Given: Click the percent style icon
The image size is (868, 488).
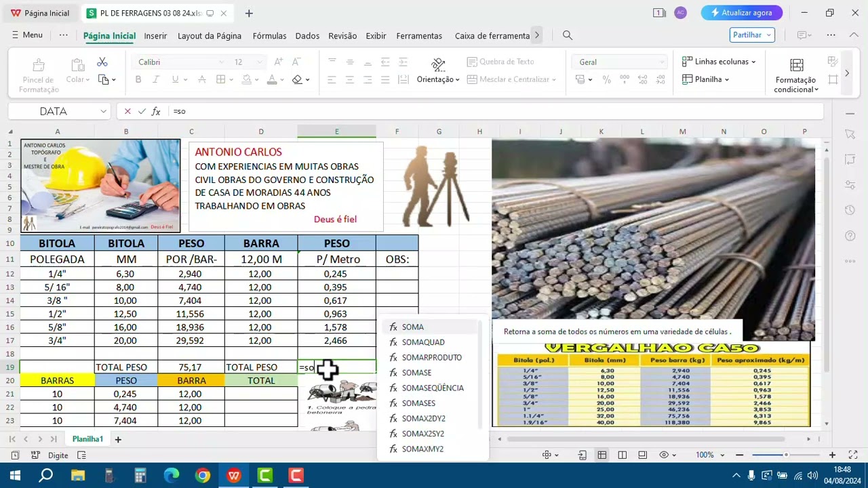Looking at the screenshot, I should (x=606, y=79).
